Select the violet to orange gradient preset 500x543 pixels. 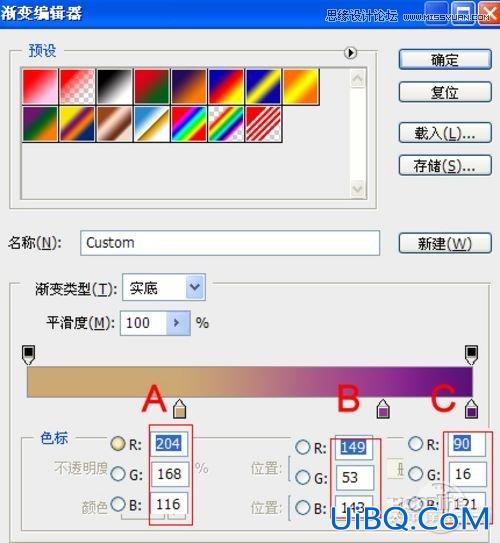189,87
